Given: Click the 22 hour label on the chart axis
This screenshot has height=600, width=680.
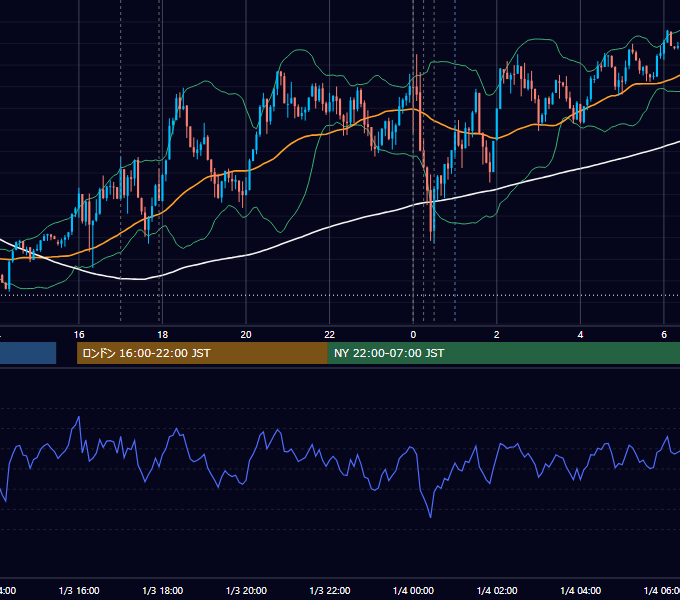Looking at the screenshot, I should [x=330, y=335].
